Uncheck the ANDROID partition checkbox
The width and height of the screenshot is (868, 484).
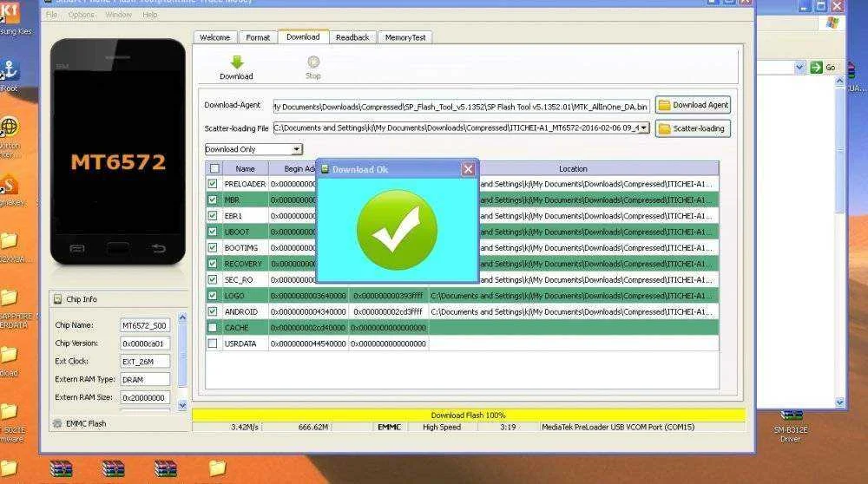(213, 312)
